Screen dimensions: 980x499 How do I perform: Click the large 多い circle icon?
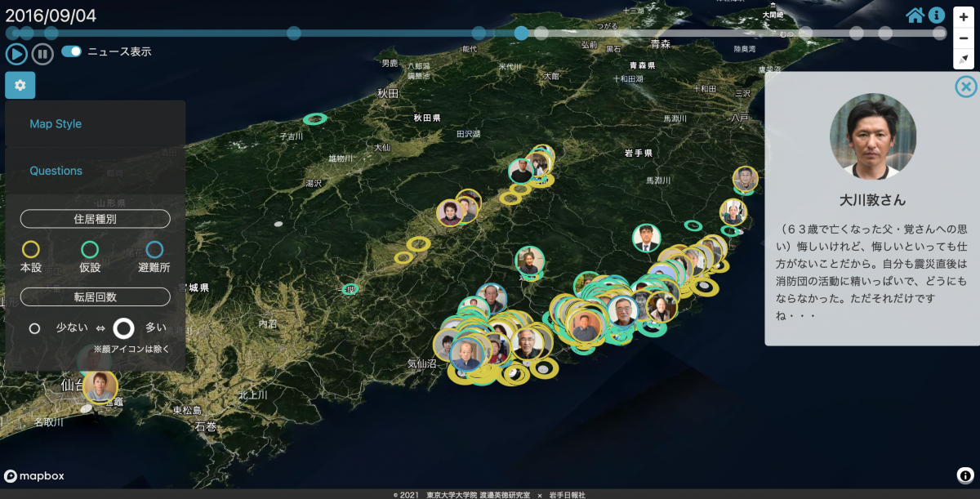123,328
